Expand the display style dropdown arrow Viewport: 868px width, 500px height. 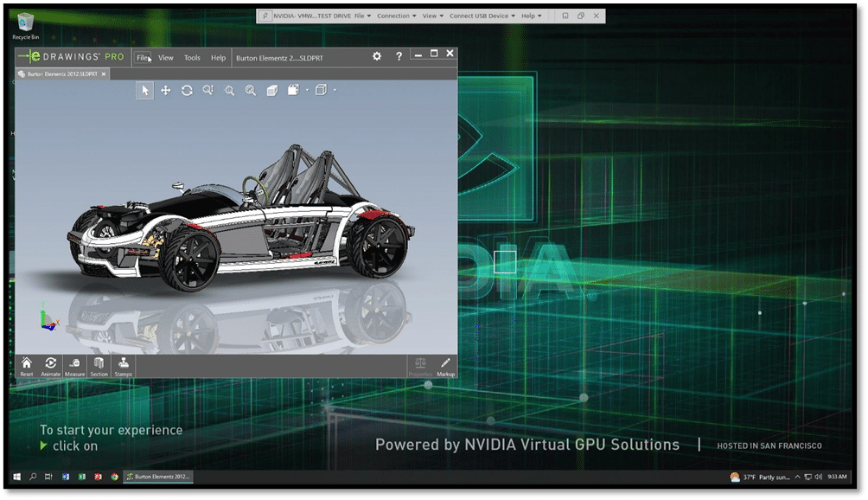(x=307, y=90)
